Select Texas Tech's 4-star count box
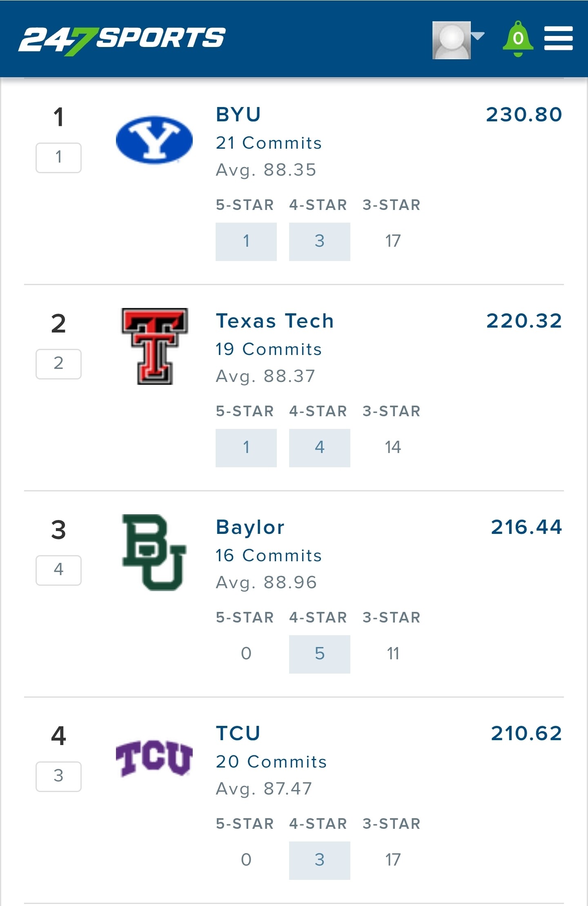Viewport: 588px width, 906px height. pyautogui.click(x=320, y=448)
